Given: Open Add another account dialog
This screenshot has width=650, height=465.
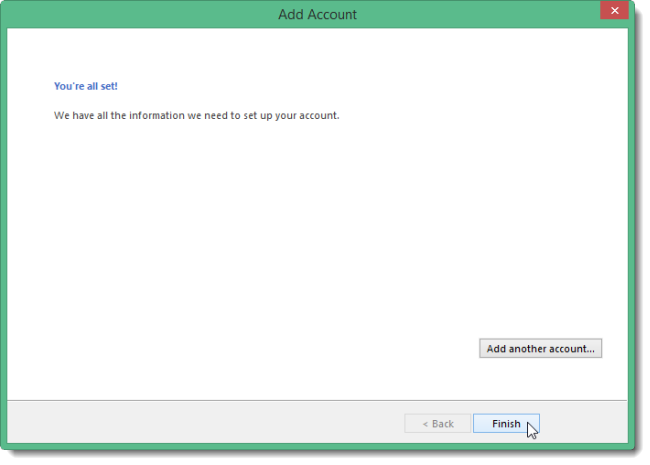Looking at the screenshot, I should (541, 349).
